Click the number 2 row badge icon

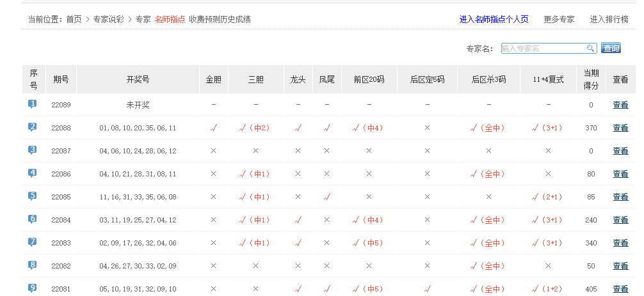33,127
